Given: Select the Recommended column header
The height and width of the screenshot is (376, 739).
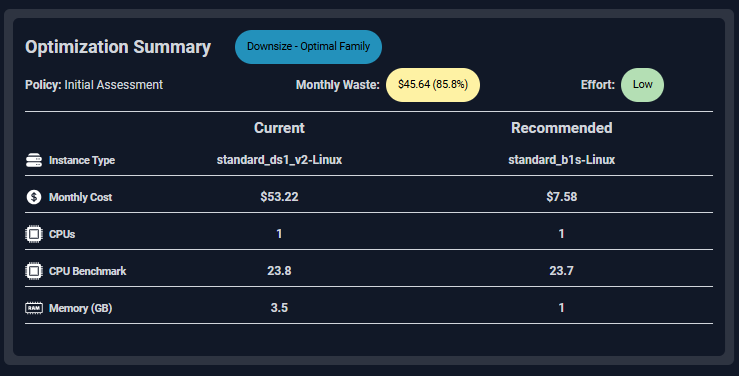Looking at the screenshot, I should coord(562,128).
